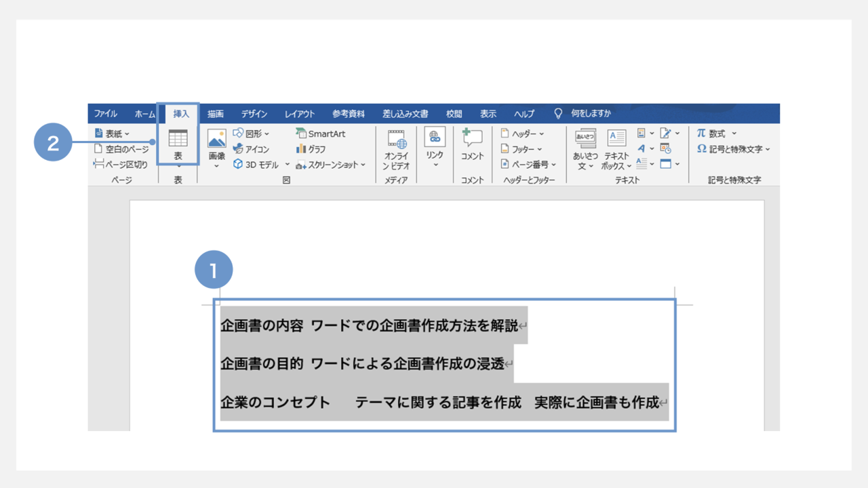Image resolution: width=868 pixels, height=488 pixels.
Task: Click the lightbulb 何をしますか search
Action: click(583, 113)
